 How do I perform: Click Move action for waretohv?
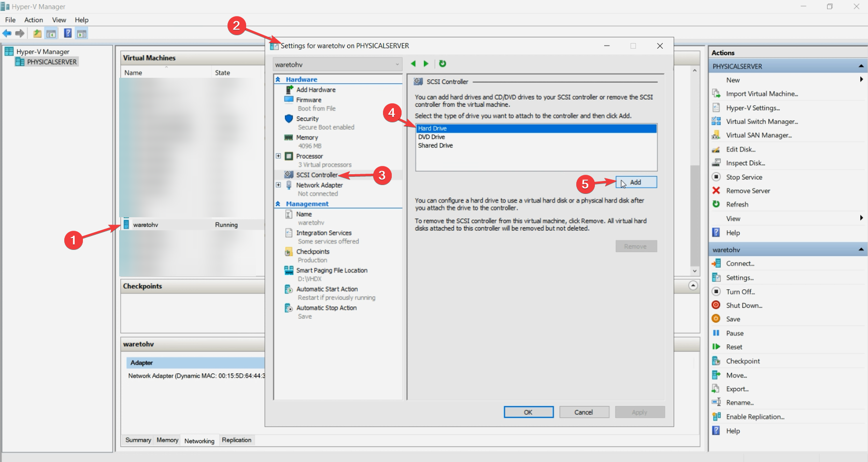tap(736, 375)
